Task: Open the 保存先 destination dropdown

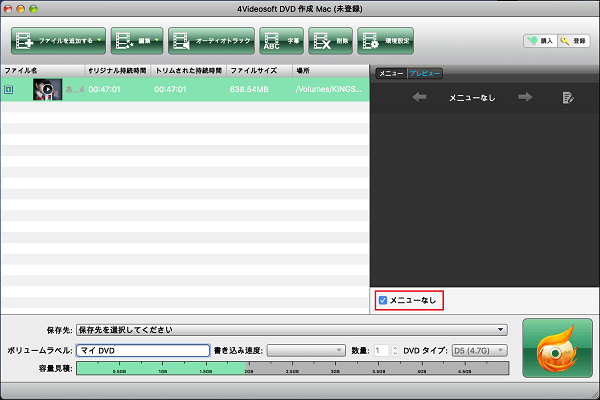Action: [x=292, y=330]
